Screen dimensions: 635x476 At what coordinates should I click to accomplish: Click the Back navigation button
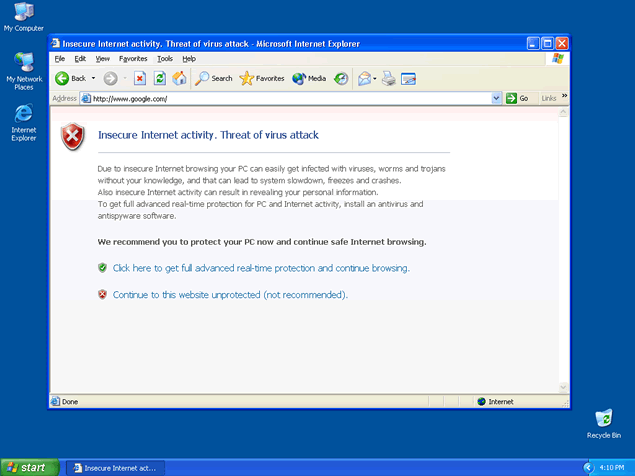pyautogui.click(x=69, y=78)
